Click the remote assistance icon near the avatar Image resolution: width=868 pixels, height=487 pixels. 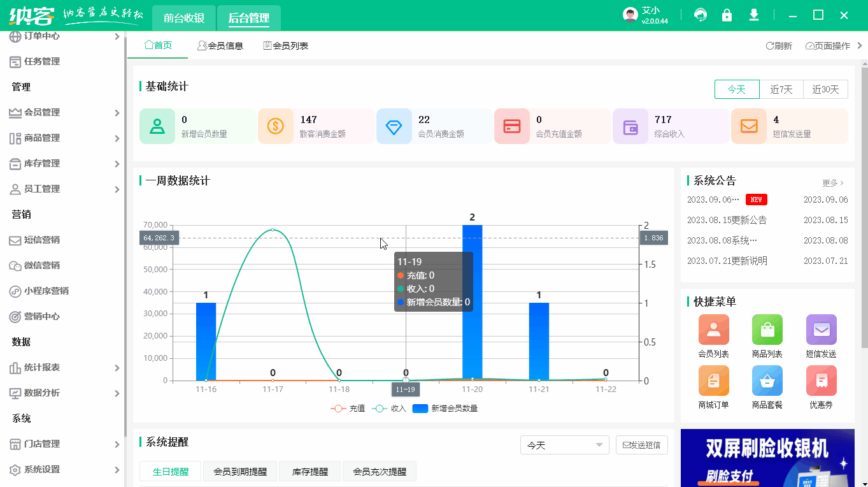coord(700,13)
